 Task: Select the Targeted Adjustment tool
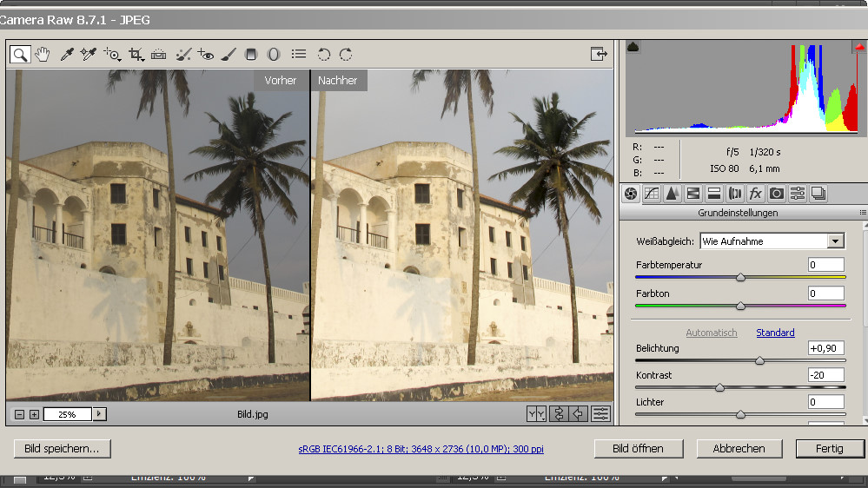[x=112, y=54]
